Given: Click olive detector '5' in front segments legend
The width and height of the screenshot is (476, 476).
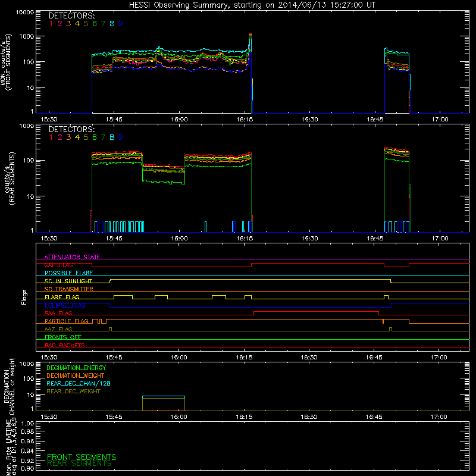Looking at the screenshot, I should click(86, 24).
